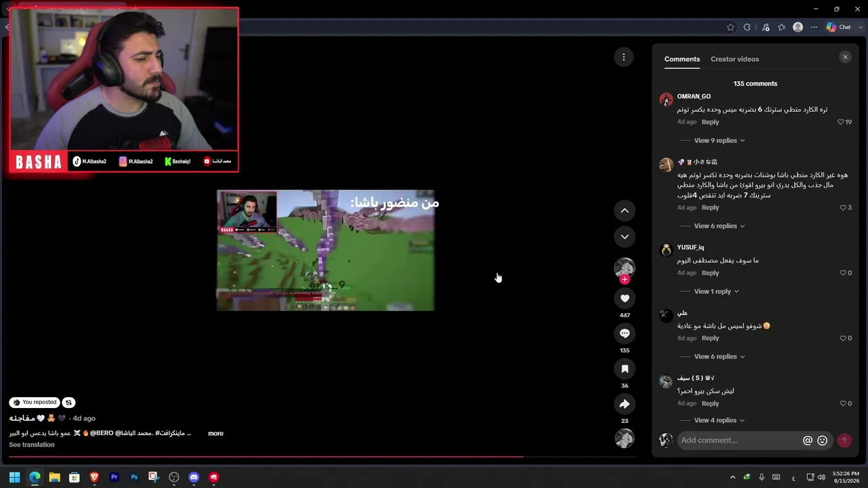The height and width of the screenshot is (488, 868).
Task: Open Microsoft Store from the taskbar
Action: click(x=75, y=477)
